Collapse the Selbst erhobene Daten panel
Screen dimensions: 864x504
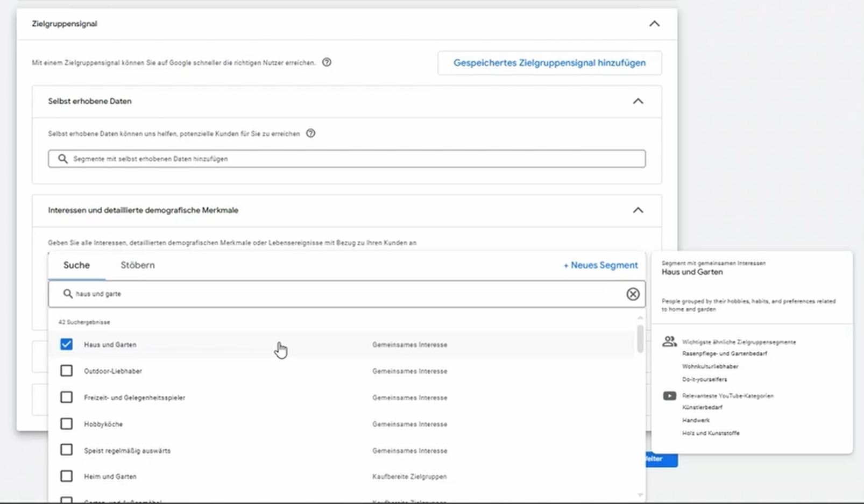(x=639, y=101)
